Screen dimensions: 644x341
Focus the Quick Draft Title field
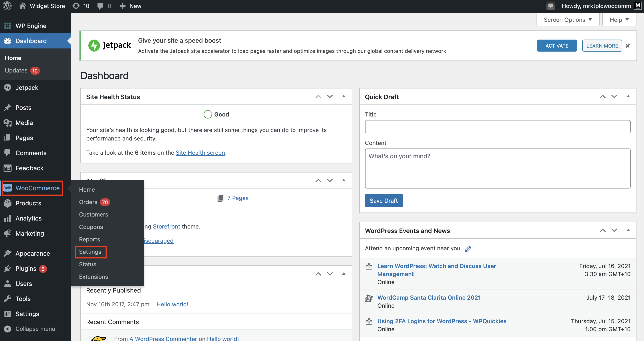(497, 126)
